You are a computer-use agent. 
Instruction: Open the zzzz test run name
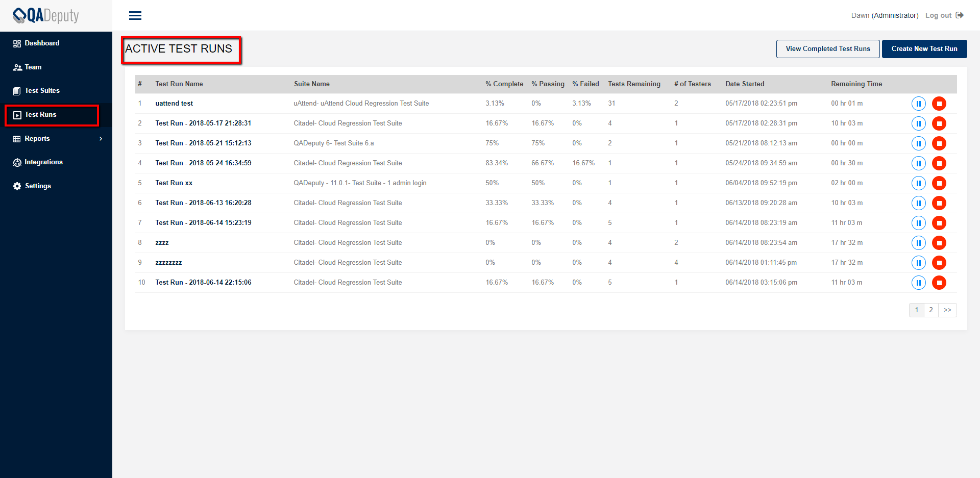[162, 243]
